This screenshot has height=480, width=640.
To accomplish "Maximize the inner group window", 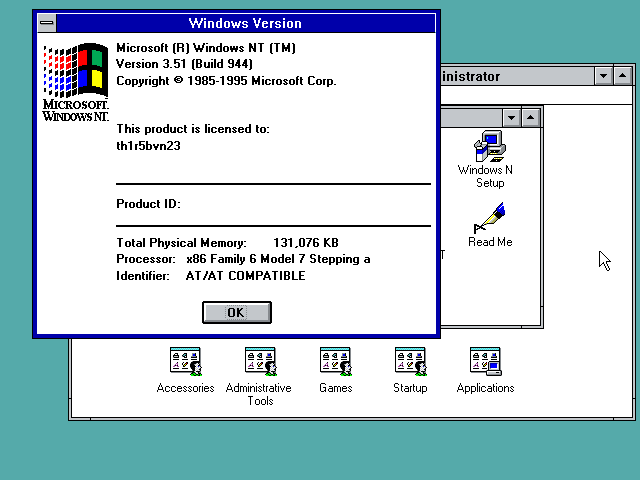I will pos(530,118).
